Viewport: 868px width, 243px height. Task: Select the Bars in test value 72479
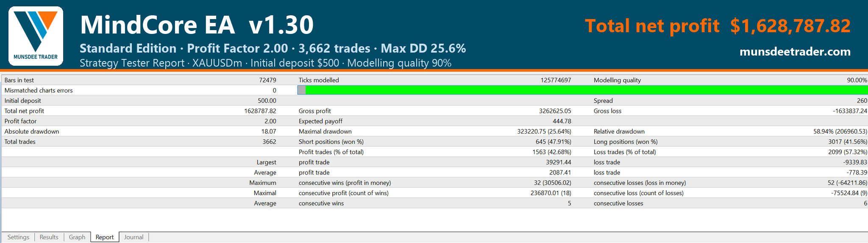(267, 80)
